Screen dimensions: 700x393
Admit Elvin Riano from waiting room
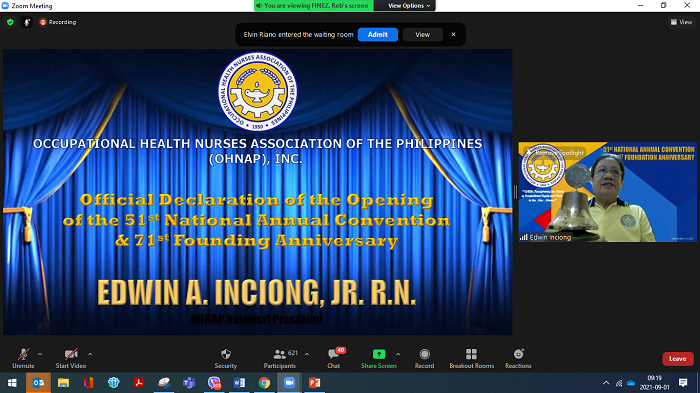[x=378, y=34]
